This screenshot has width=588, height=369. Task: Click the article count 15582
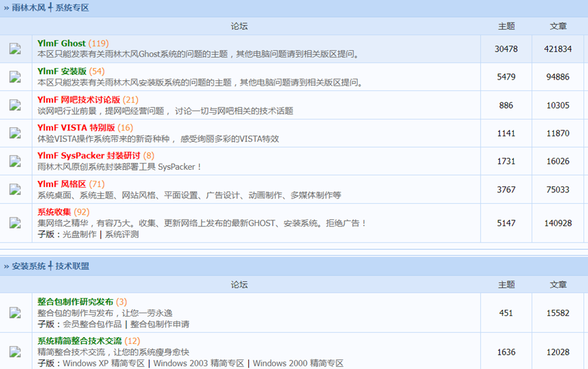pos(558,313)
